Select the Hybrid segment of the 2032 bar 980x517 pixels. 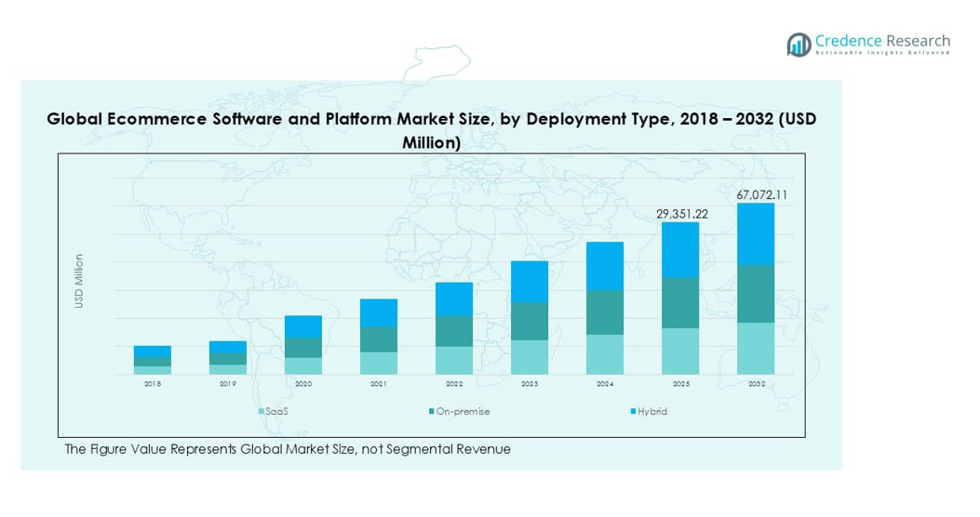(756, 234)
